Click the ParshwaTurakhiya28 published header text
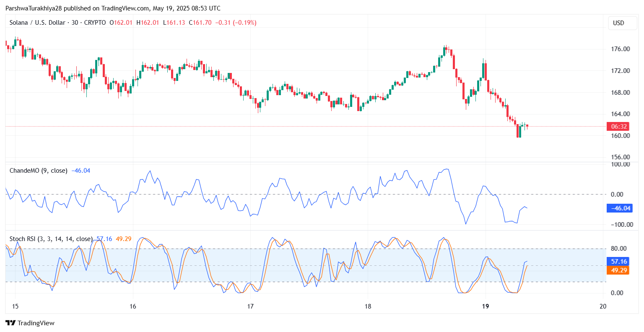644x332 pixels. point(113,8)
